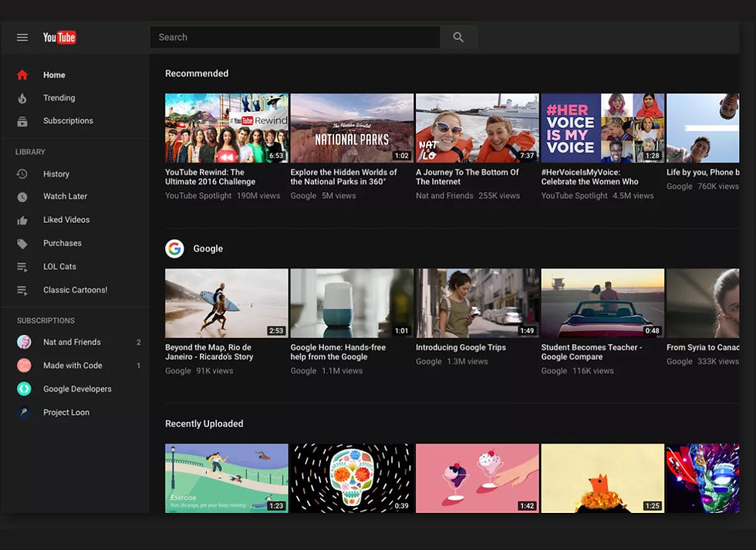Open the title "Google Home: Hands-free help from the Google"
This screenshot has height=550, width=756.
(338, 352)
